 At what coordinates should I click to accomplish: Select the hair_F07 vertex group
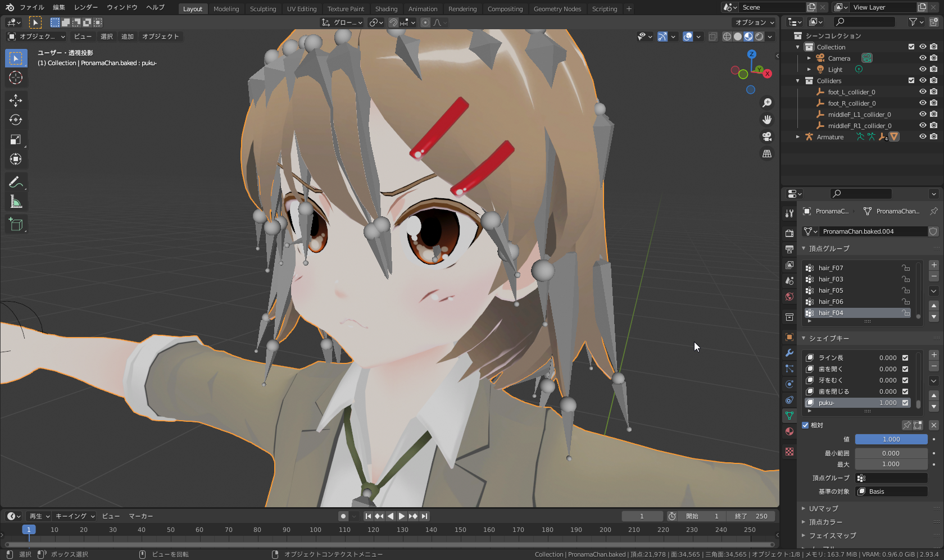pyautogui.click(x=858, y=268)
